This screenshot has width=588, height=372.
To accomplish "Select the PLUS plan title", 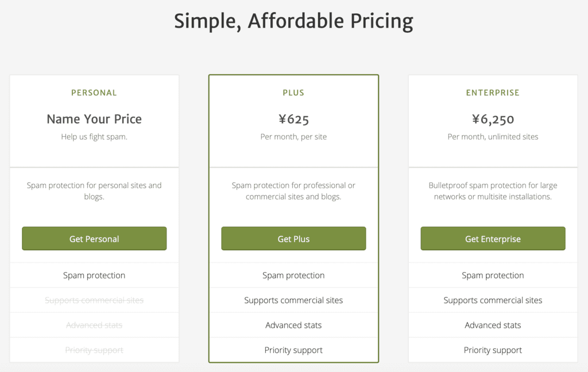I will point(293,92).
